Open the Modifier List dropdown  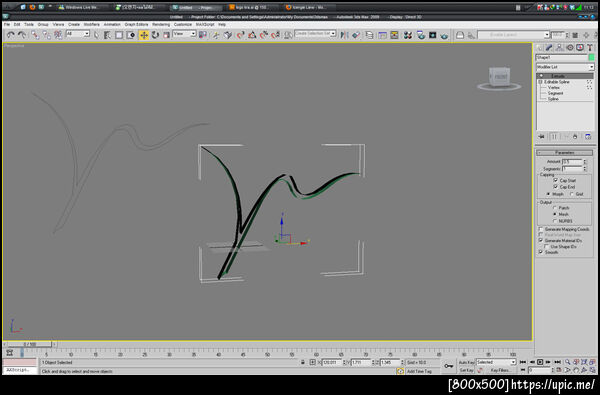pos(565,67)
